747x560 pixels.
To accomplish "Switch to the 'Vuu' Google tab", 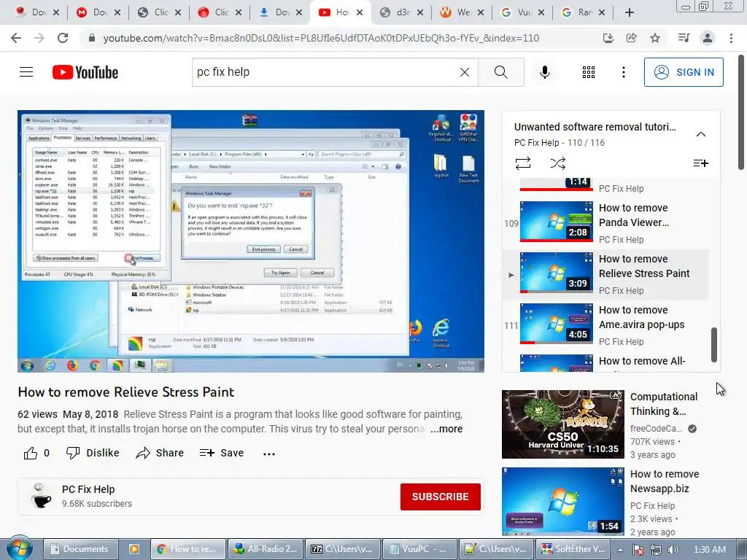I will (x=523, y=12).
